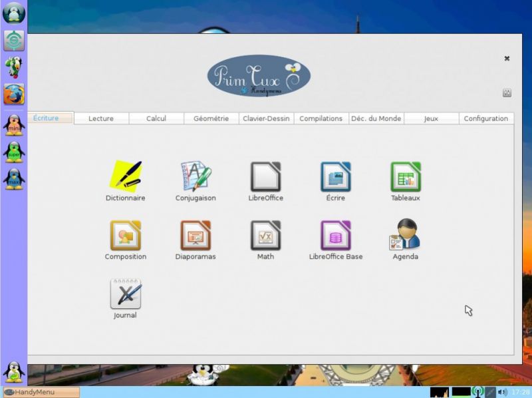Click the taskbar clock
The height and width of the screenshot is (398, 532).
[x=521, y=392]
